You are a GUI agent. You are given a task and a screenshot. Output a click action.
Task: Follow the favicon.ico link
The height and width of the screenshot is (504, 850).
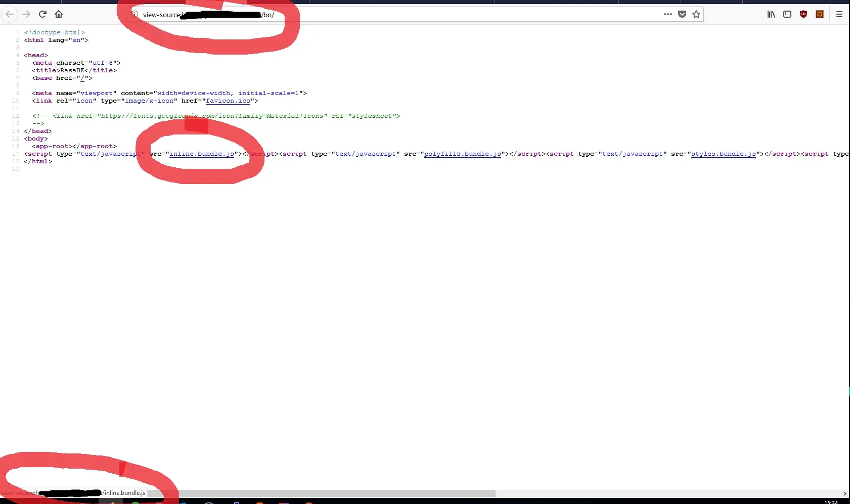[x=228, y=101]
